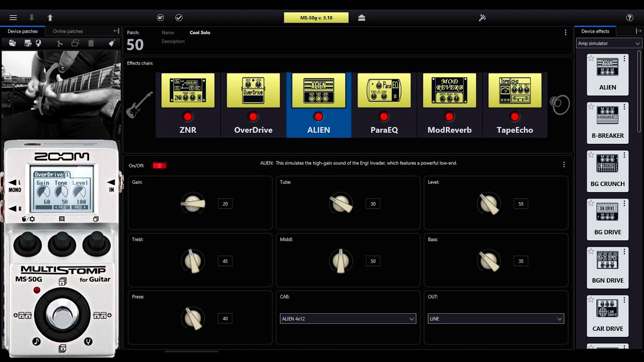Select the TapeEcho effect in the chain
This screenshot has width=644, height=362.
pos(515,105)
